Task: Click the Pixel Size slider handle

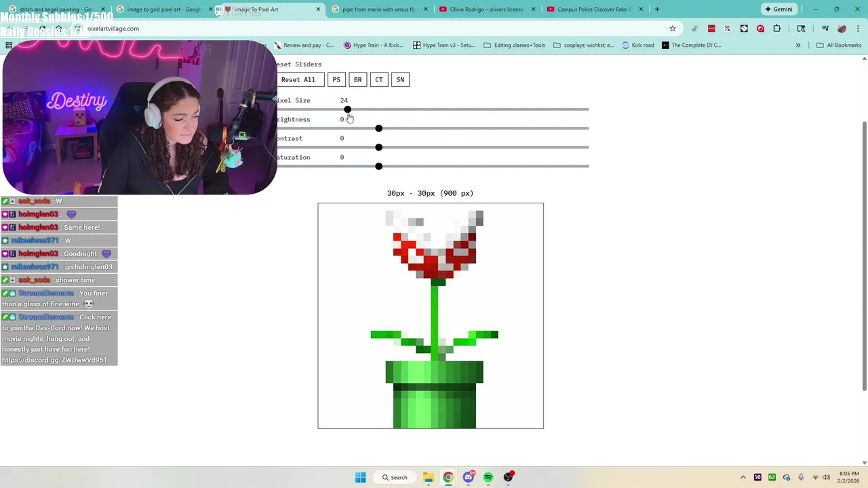Action: click(347, 109)
